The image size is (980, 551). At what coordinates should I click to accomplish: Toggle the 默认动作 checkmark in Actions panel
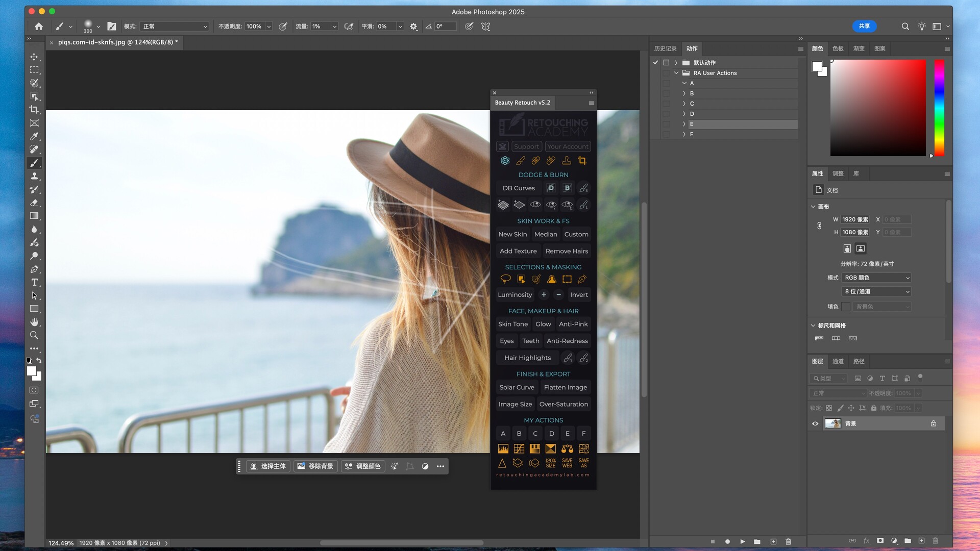click(655, 63)
